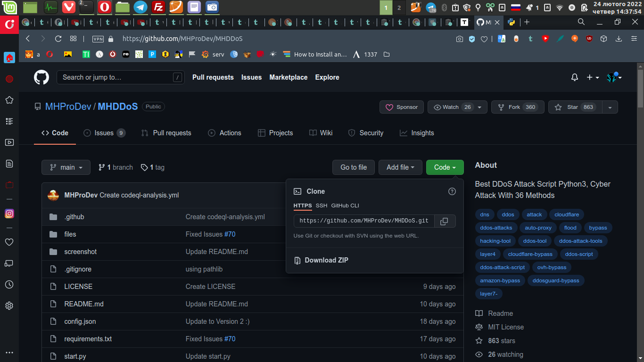This screenshot has width=644, height=362.
Task: Open Player icon in Opera sidebar
Action: tap(9, 142)
